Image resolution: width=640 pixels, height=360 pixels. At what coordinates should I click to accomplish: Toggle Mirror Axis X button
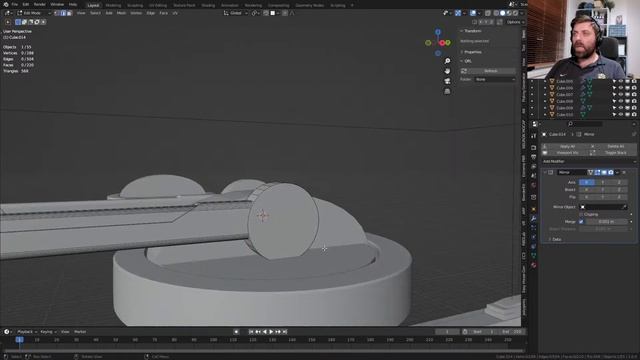[x=587, y=182]
